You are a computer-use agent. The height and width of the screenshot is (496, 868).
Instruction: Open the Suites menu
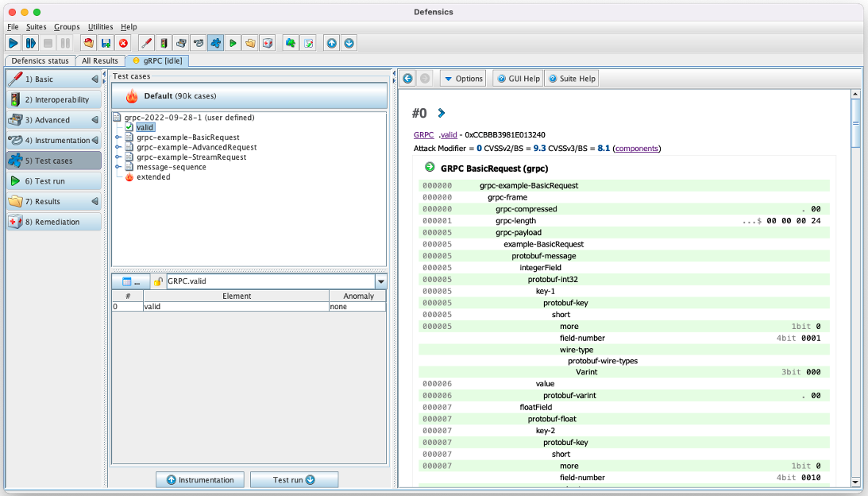point(35,26)
